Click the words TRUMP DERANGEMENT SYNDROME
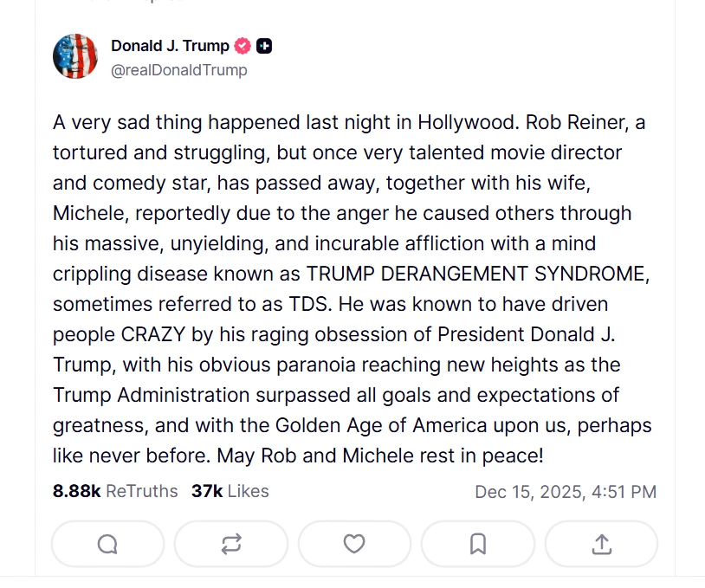The height and width of the screenshot is (588, 705). [478, 274]
